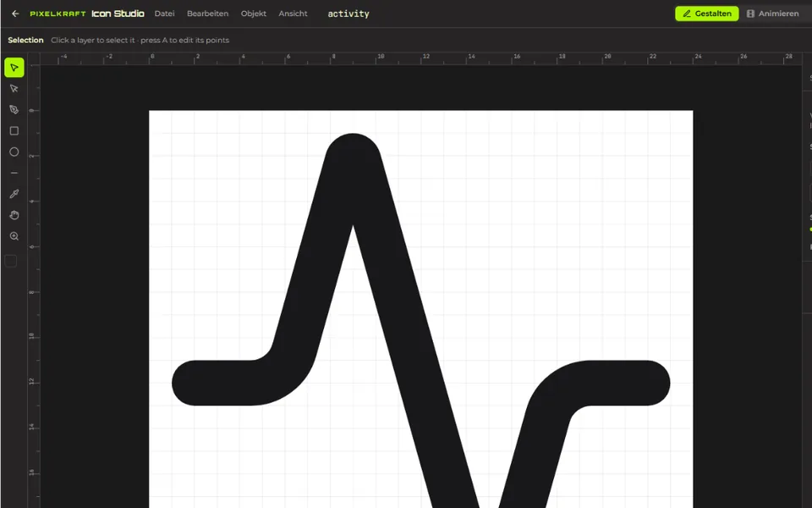Open the Objekt menu

(x=253, y=14)
